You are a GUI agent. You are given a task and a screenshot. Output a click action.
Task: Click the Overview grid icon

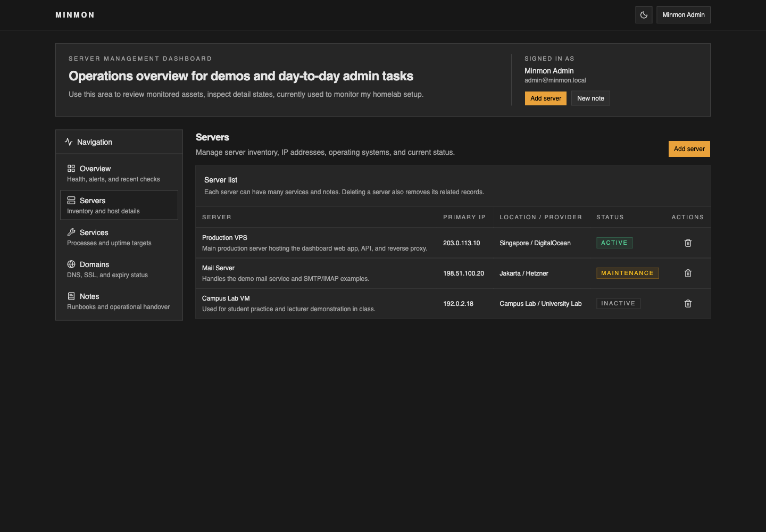[x=71, y=168]
